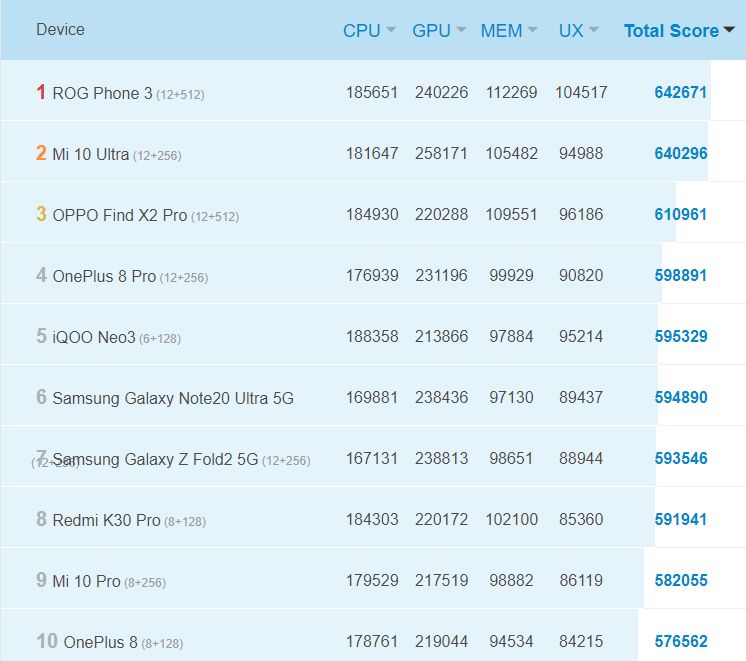Open Samsung Galaxy Note20 Ultra 5G entry

[x=173, y=398]
